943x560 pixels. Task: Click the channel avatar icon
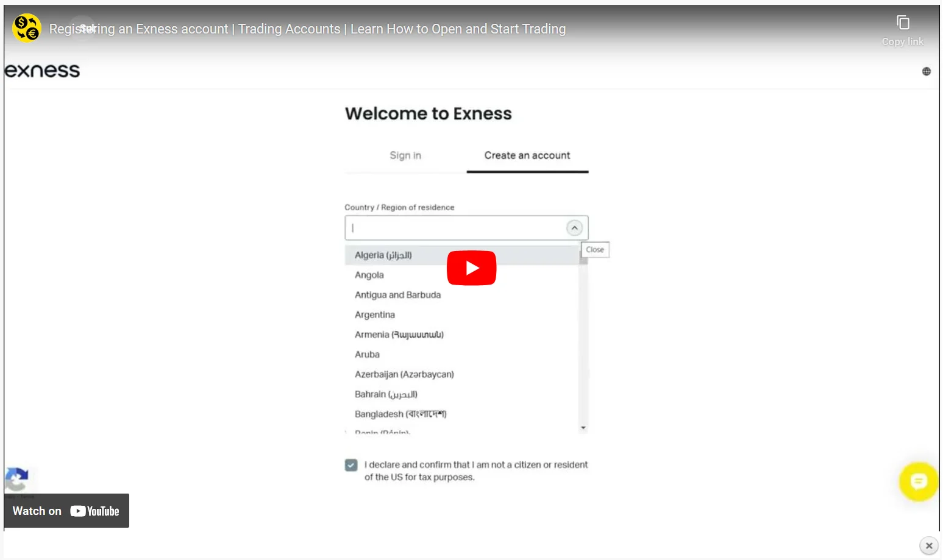27,29
